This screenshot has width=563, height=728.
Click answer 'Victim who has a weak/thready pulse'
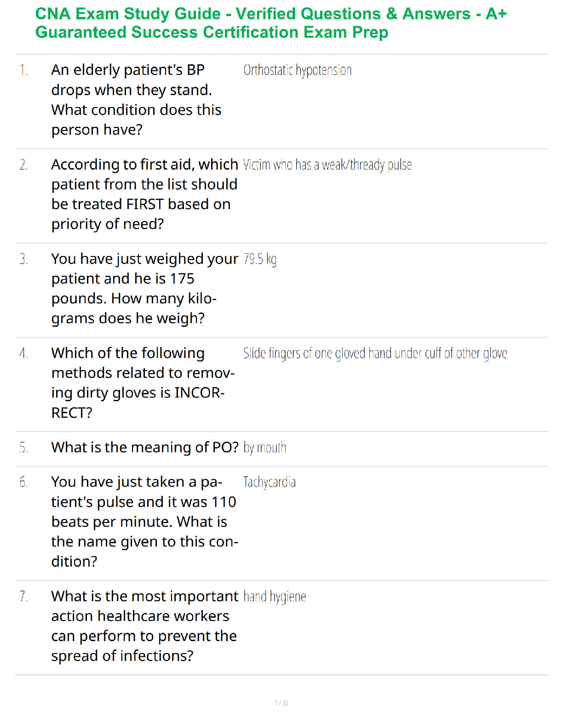click(x=327, y=165)
